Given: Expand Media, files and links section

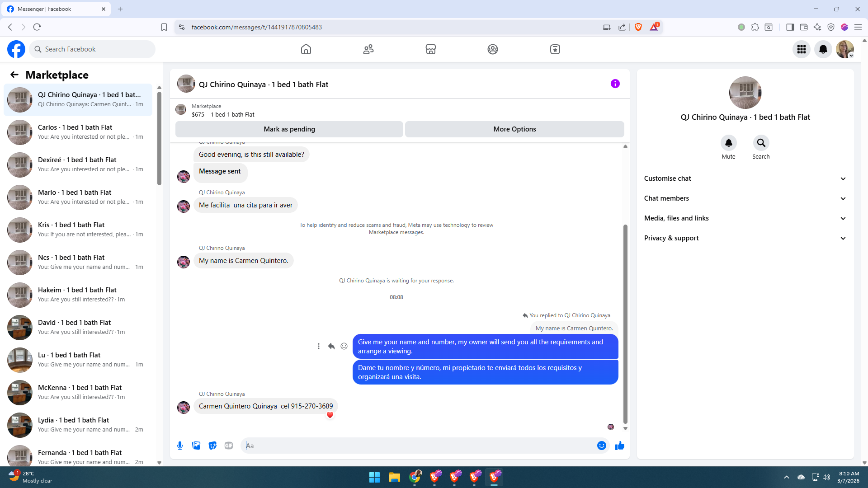Looking at the screenshot, I should 745,218.
